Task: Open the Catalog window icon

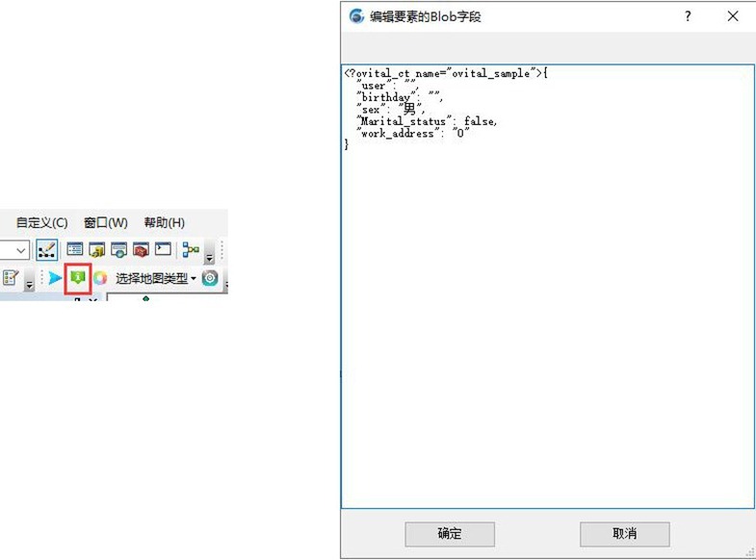Action: (x=97, y=249)
